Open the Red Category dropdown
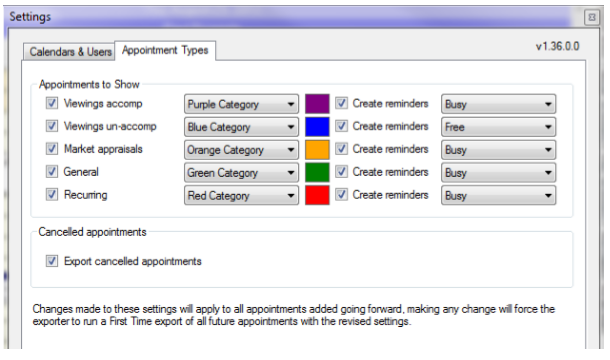This screenshot has height=360, width=610. coord(241,195)
